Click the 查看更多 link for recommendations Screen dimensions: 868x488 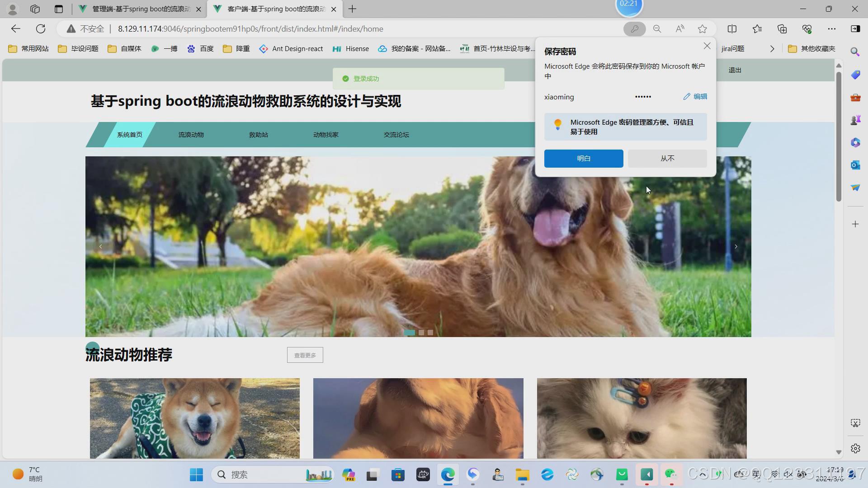(x=305, y=355)
